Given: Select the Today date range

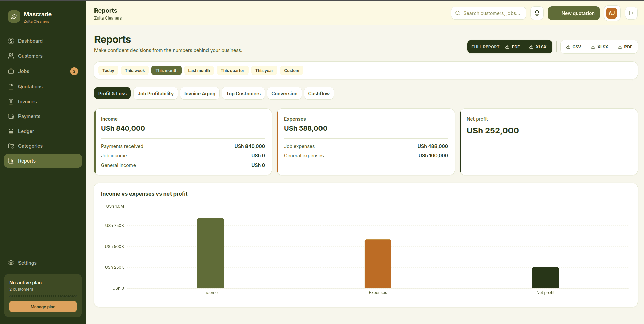Looking at the screenshot, I should coord(108,70).
